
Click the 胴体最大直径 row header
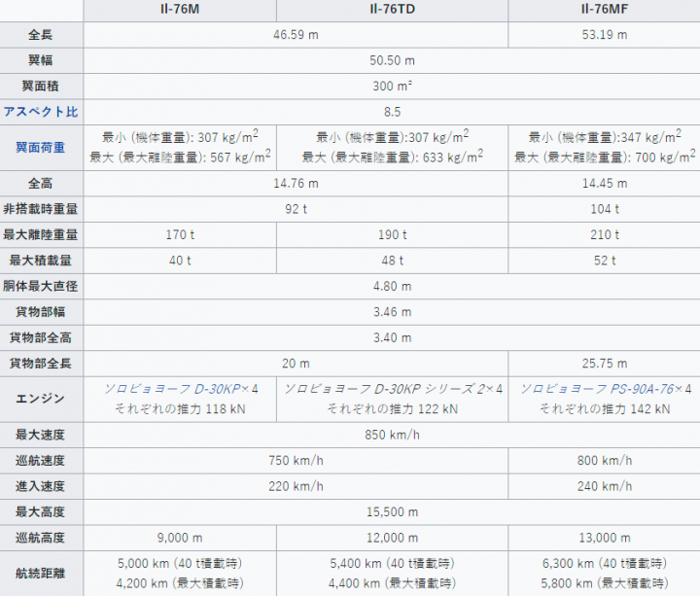click(41, 286)
